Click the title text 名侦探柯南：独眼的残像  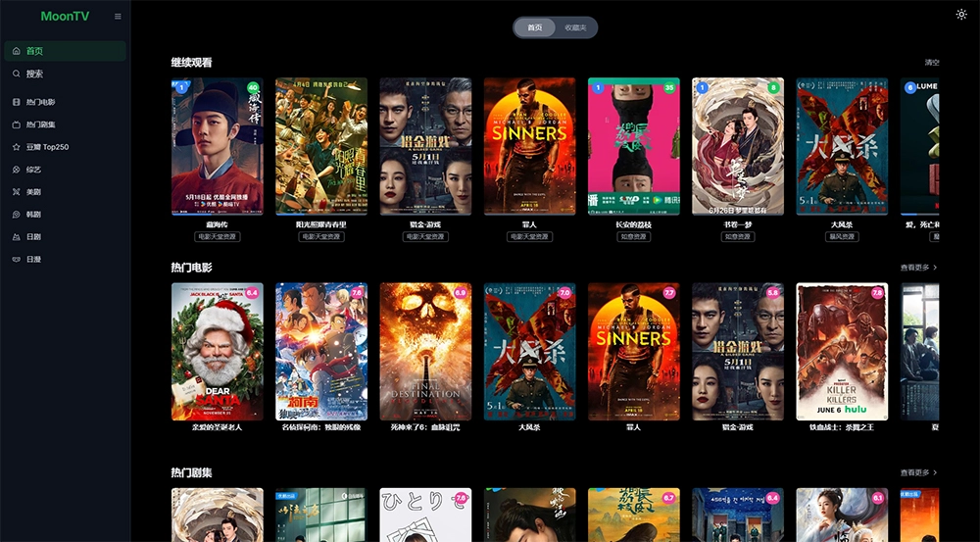click(x=321, y=427)
